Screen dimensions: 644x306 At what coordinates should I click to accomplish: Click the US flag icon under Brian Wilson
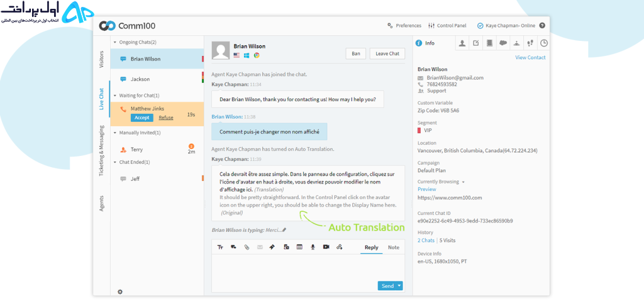tap(236, 55)
